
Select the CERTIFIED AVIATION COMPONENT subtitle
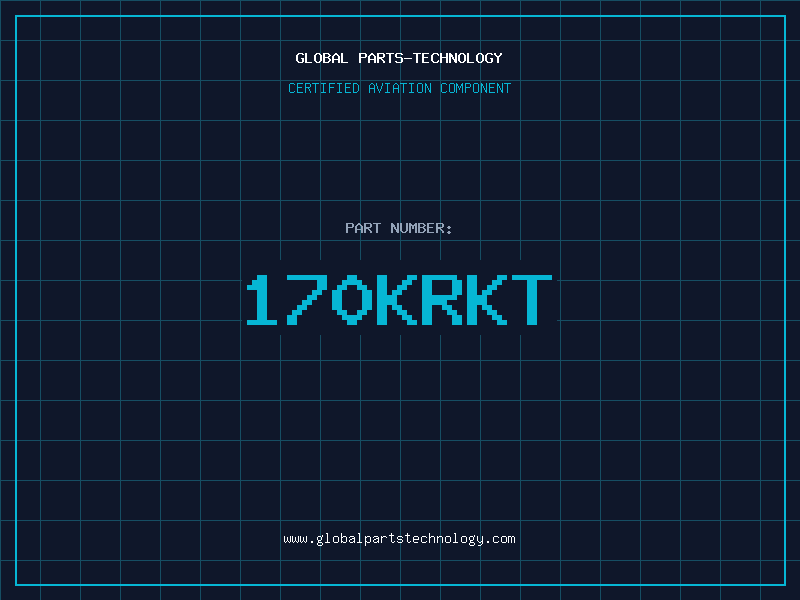tap(399, 88)
